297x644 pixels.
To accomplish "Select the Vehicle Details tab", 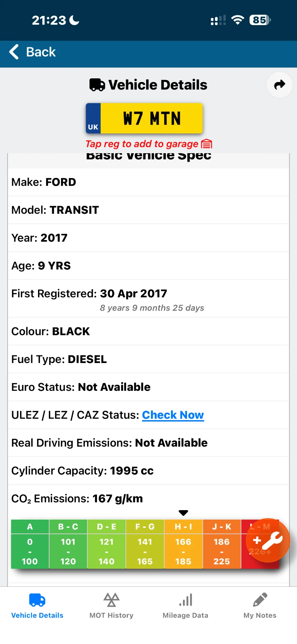I will (x=37, y=606).
